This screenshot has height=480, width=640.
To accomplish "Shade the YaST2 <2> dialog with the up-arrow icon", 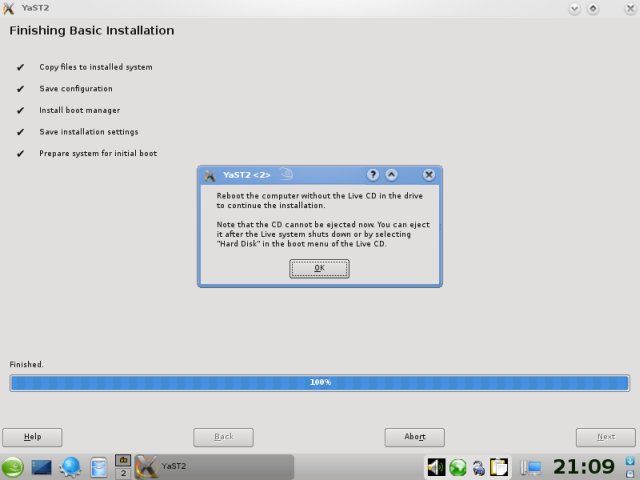I will [392, 174].
